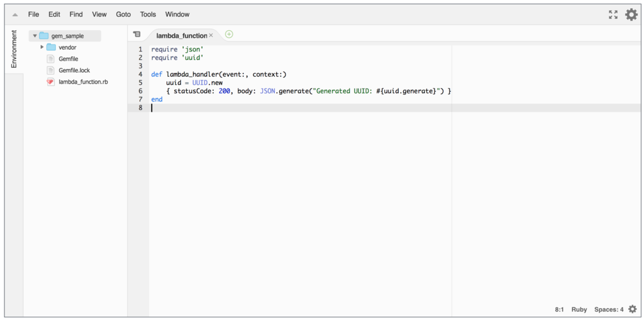Click the gem_sample folder icon

point(44,36)
